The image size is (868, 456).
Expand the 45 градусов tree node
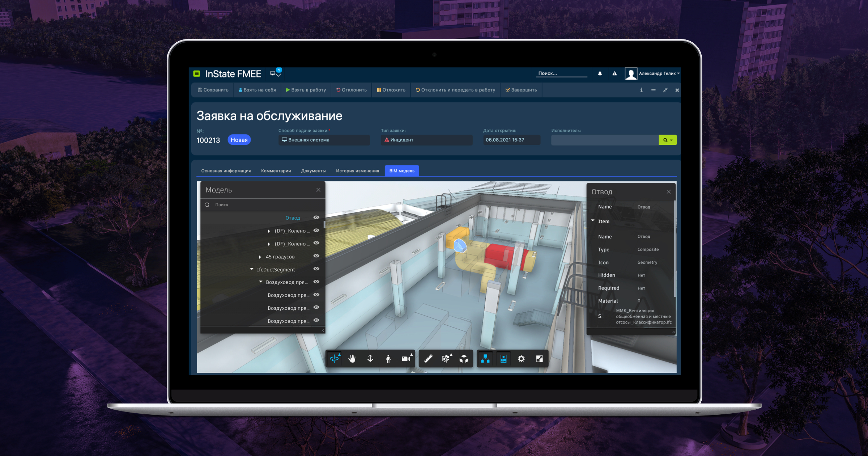click(x=260, y=257)
